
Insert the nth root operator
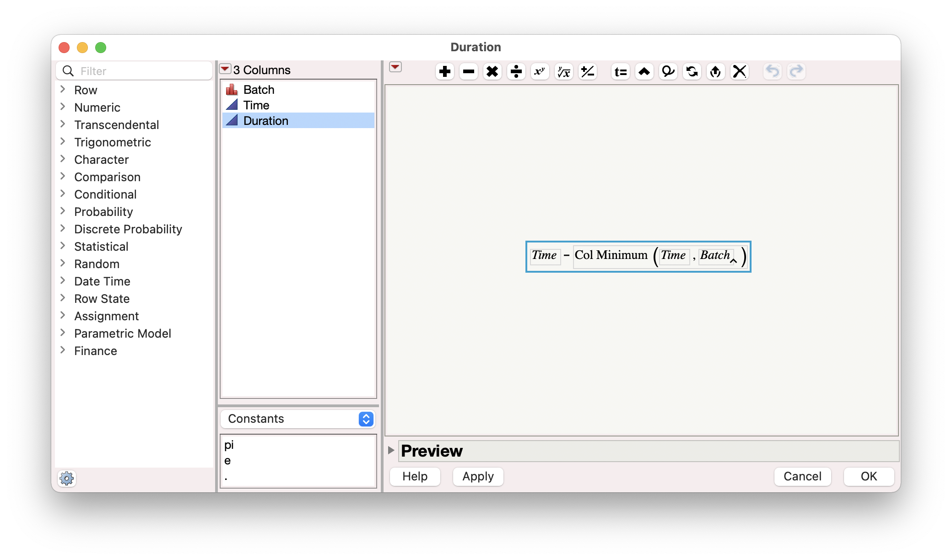tap(563, 72)
